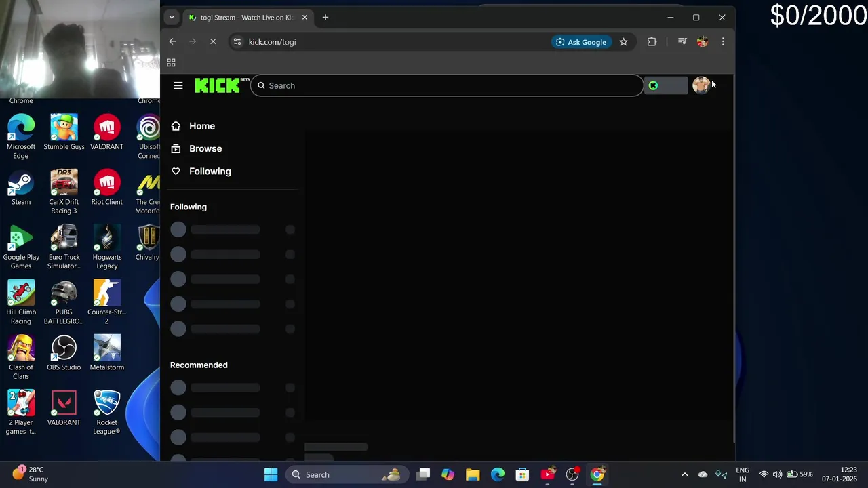This screenshot has width=868, height=488.
Task: Open Rocket League desktop icon
Action: coord(106,413)
